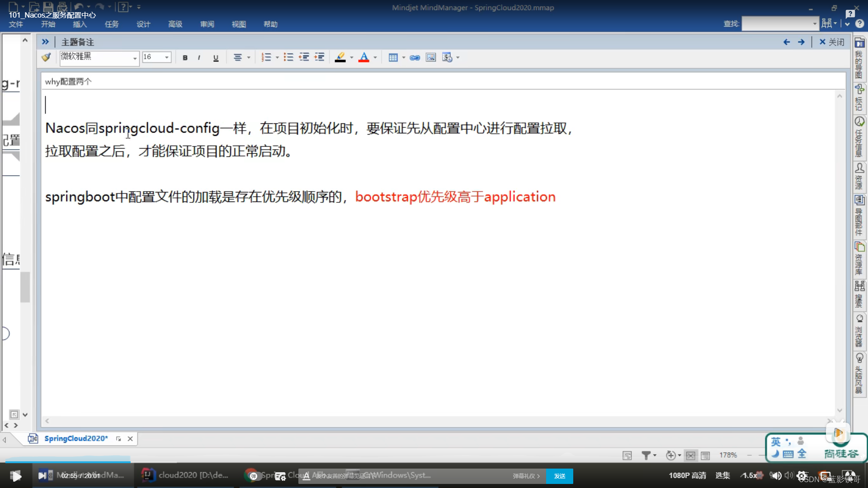This screenshot has height=488, width=868.
Task: Open highlight color dropdown arrow
Action: [x=352, y=57]
